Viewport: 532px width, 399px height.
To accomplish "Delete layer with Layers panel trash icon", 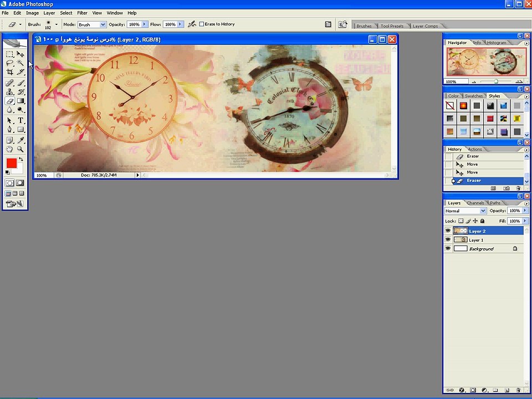I will [x=518, y=390].
